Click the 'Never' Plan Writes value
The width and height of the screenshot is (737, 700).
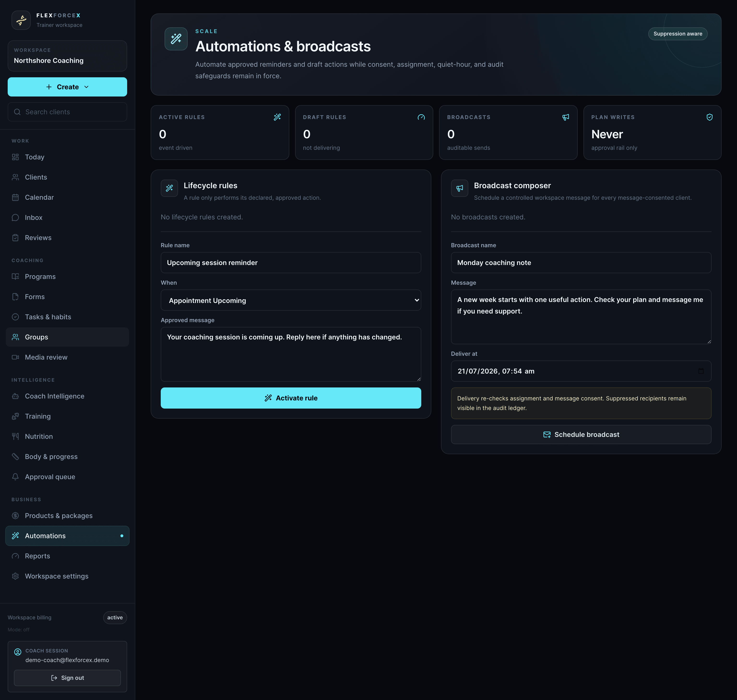coord(607,134)
